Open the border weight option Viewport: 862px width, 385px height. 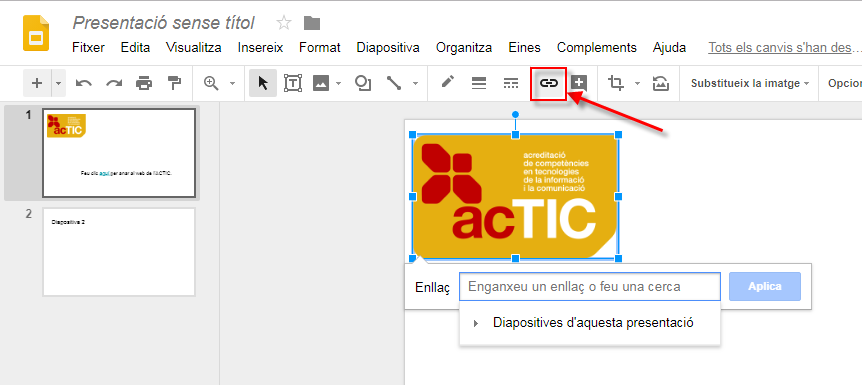479,83
